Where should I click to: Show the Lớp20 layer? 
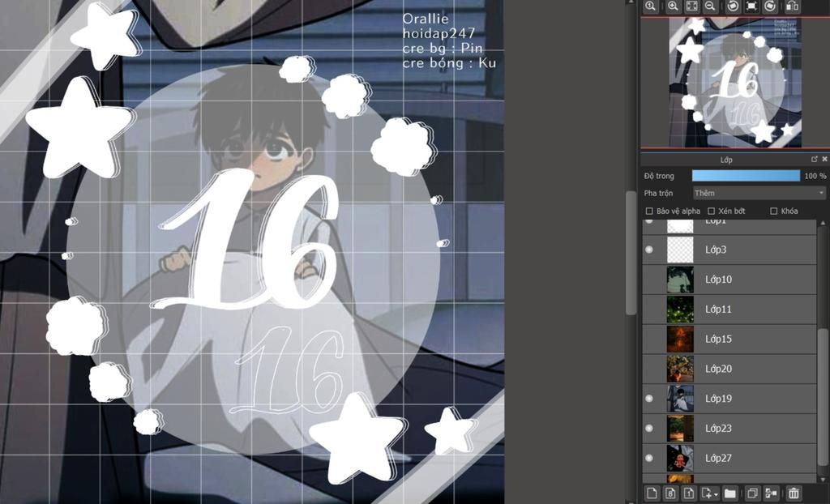pos(649,369)
